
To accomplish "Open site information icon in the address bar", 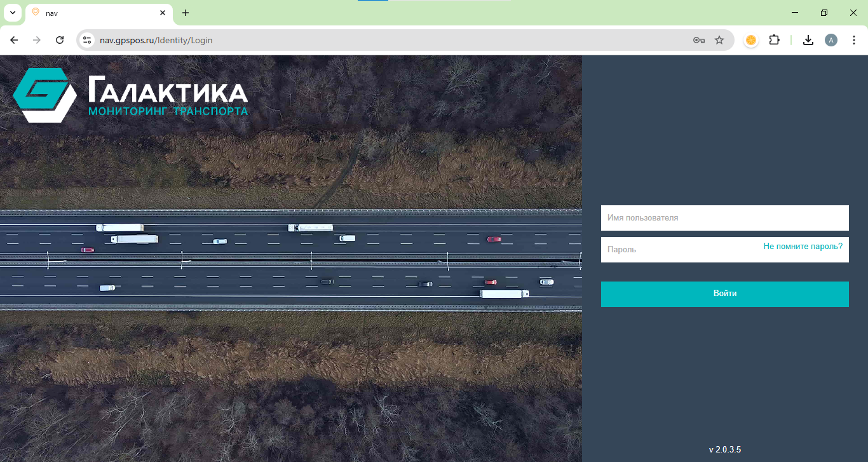I will (x=88, y=40).
